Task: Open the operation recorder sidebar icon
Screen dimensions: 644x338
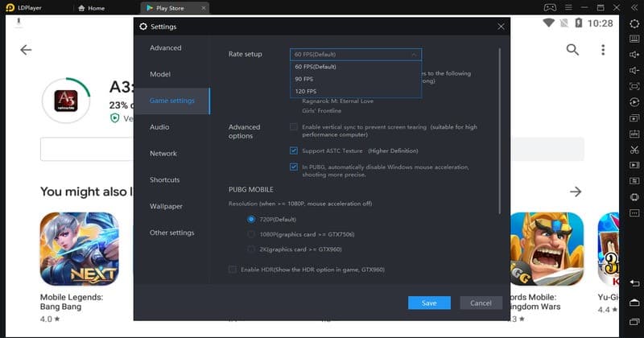Action: (634, 102)
